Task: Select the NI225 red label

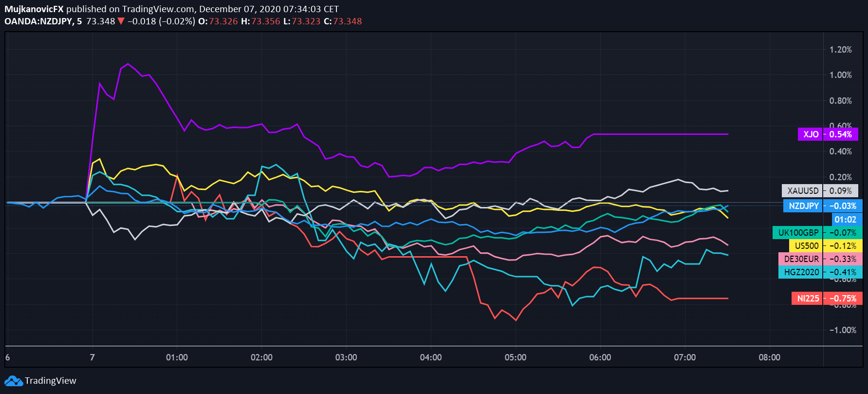Action: tap(807, 299)
